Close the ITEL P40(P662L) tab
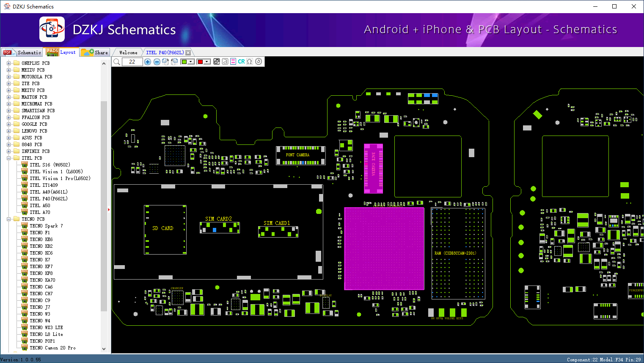644x363 pixels. (188, 53)
